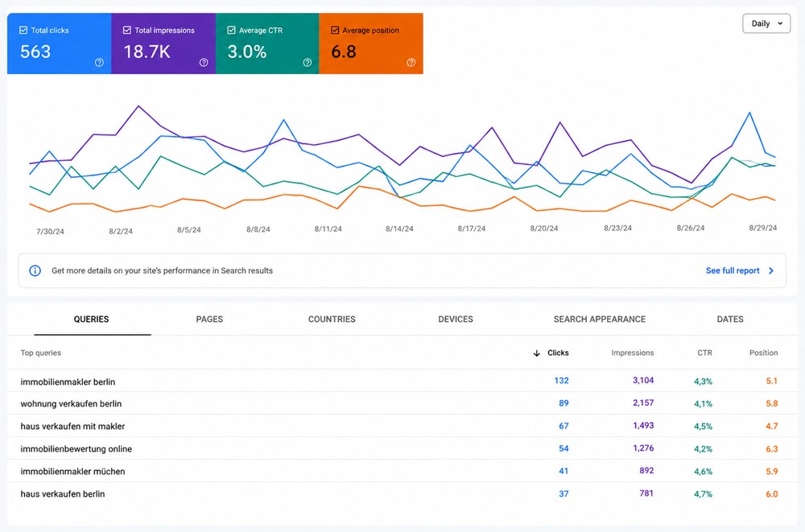
Task: Open the Daily granularity dropdown
Action: 766,23
